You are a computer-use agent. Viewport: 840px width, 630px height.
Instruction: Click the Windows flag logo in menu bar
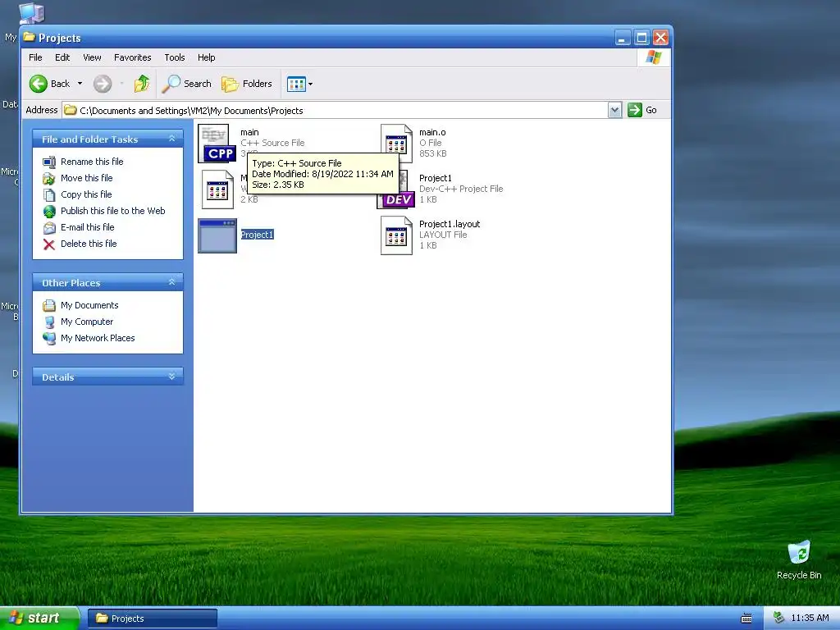(x=654, y=57)
